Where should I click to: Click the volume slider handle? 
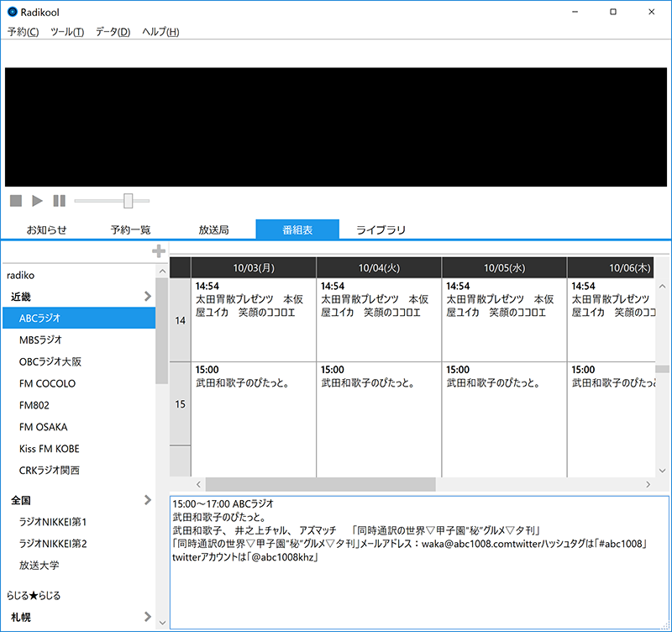129,201
